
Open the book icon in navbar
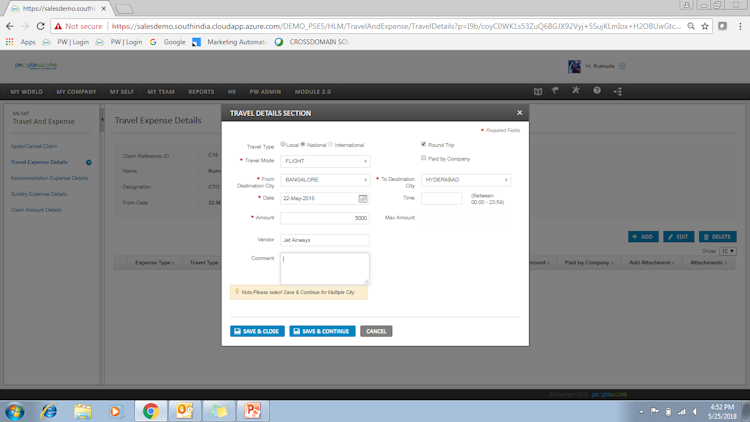(x=538, y=91)
